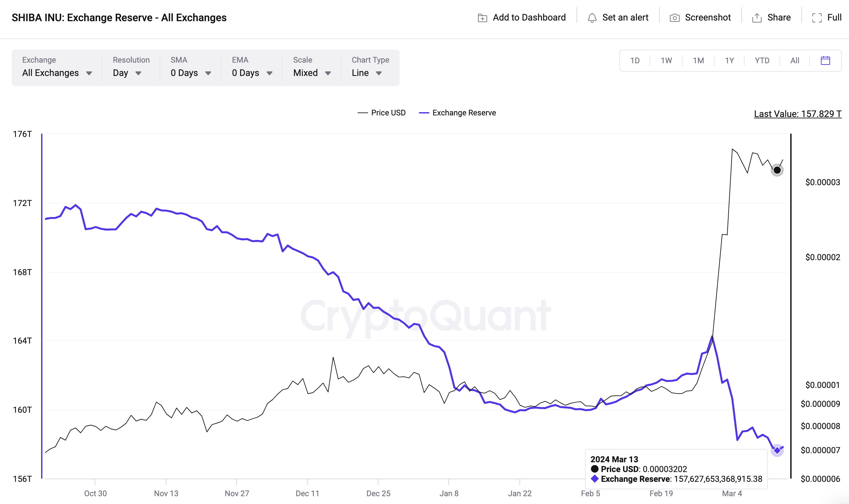Click the alert bell icon
Viewport: 849px width, 504px height.
pos(592,18)
